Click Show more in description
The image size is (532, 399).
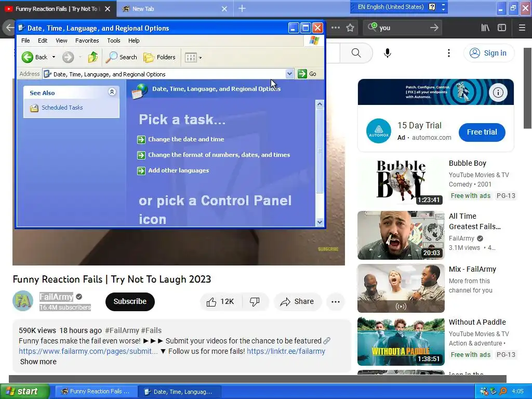38,362
